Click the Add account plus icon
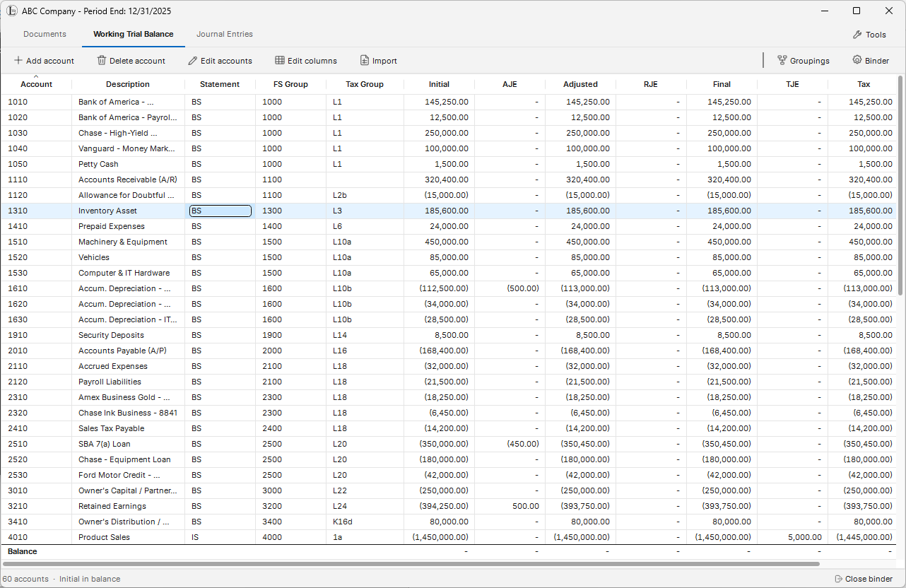 (x=18, y=61)
